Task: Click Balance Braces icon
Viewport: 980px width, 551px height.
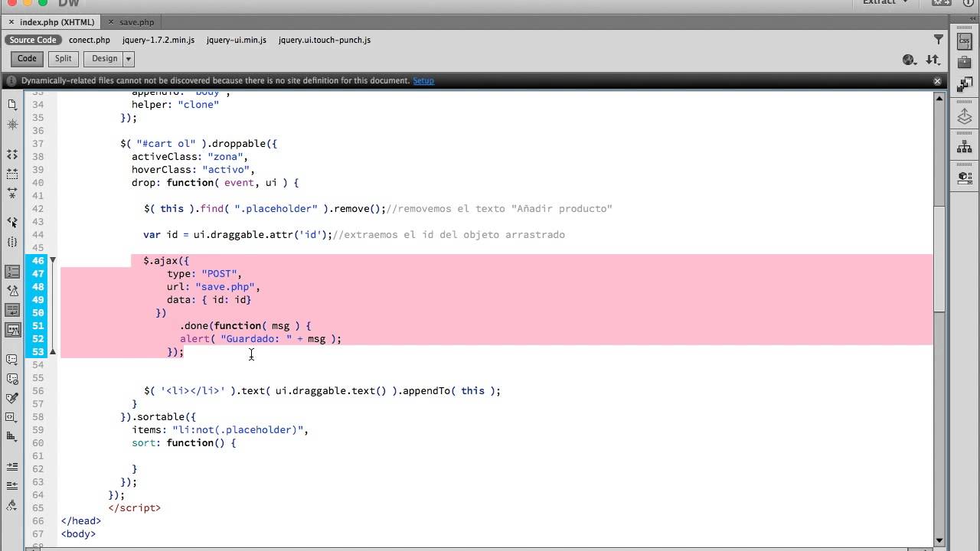Action: (x=12, y=242)
